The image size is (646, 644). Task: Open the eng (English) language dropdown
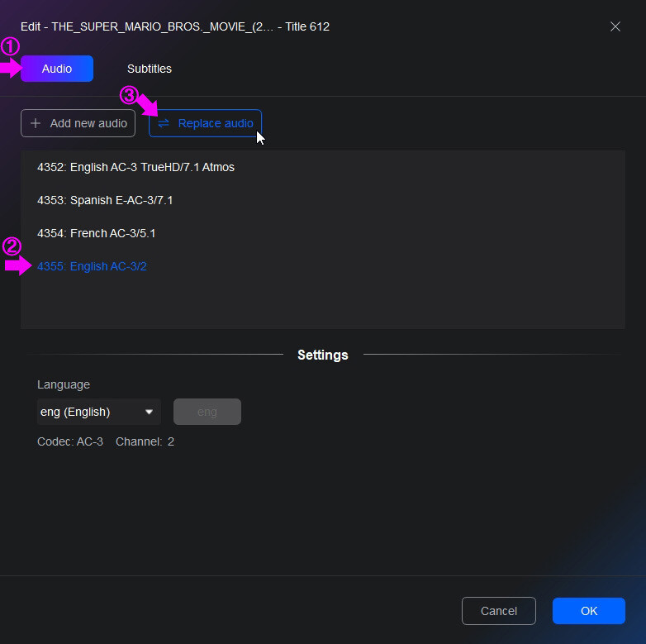99,412
